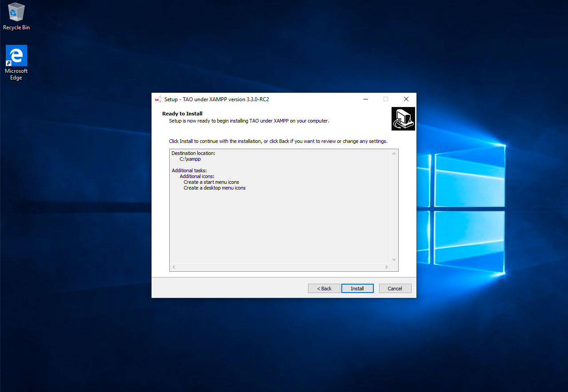Click the Create a start menu icons entry
Viewport: 568px width, 392px height.
(x=211, y=182)
